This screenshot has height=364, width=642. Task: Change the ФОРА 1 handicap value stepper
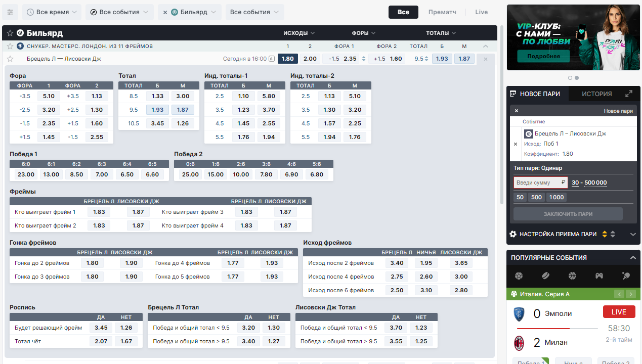[x=363, y=59]
